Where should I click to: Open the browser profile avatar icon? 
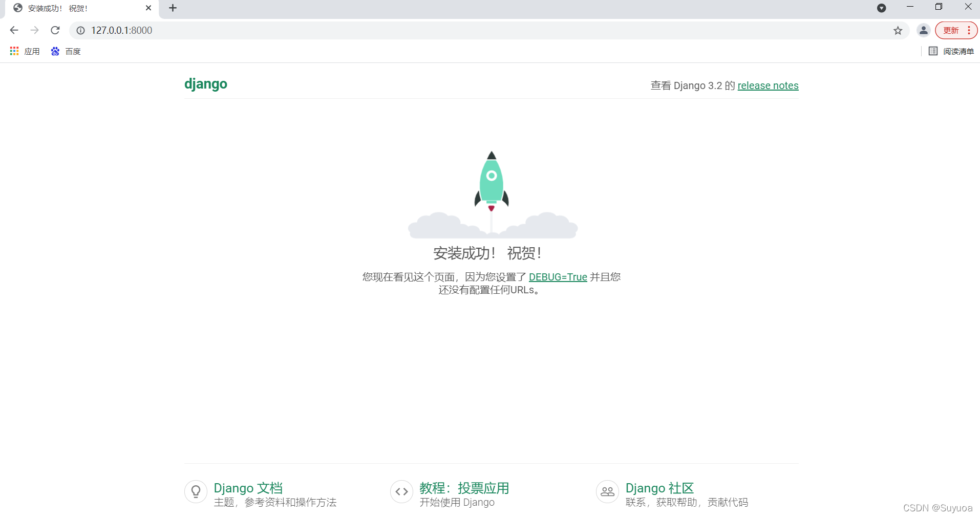924,30
